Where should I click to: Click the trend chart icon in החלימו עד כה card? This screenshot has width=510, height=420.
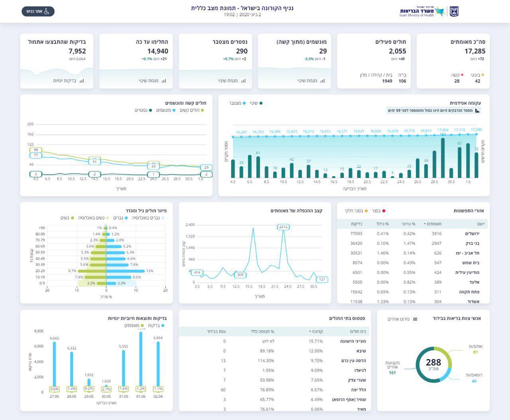click(x=164, y=81)
